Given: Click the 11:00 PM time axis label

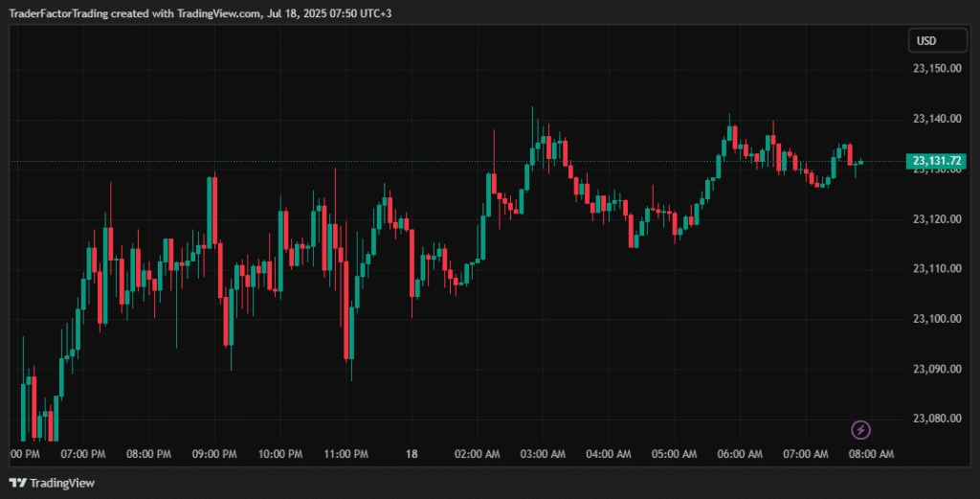Looking at the screenshot, I should tap(346, 454).
